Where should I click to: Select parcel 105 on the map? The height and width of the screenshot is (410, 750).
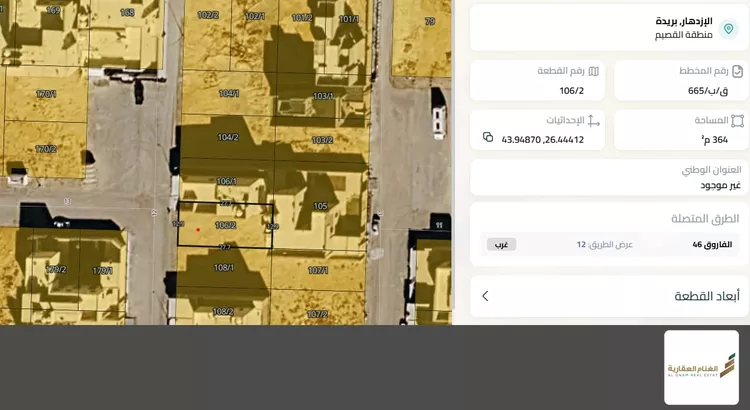(x=320, y=206)
